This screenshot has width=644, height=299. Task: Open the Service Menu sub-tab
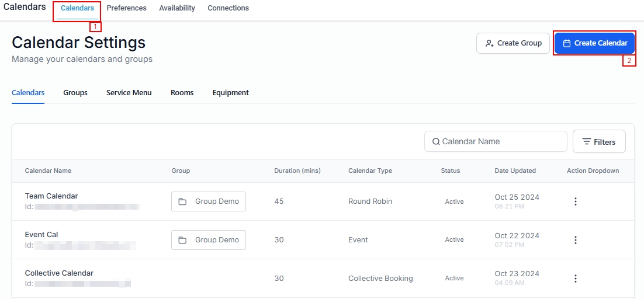[x=129, y=93]
